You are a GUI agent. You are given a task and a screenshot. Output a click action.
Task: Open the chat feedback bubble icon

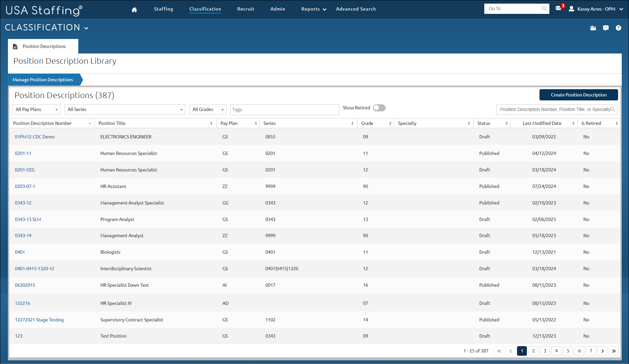tap(606, 28)
